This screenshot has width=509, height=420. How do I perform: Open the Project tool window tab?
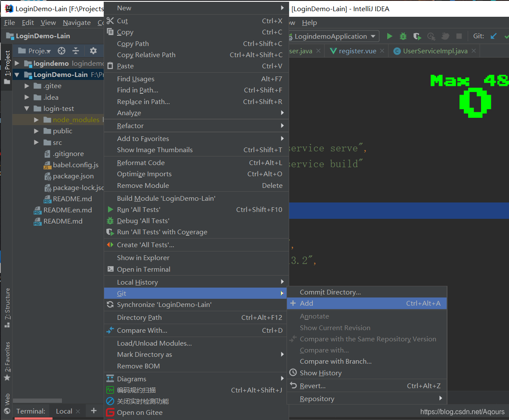pyautogui.click(x=7, y=67)
